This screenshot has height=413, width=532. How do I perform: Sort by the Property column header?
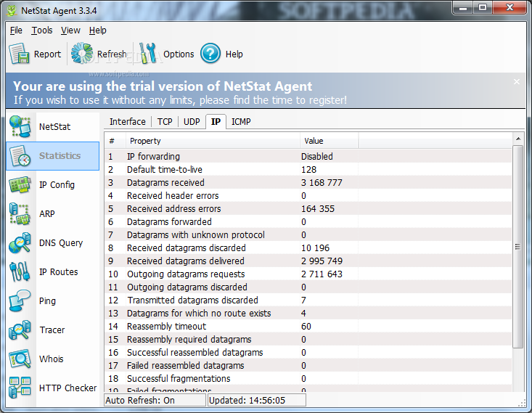pyautogui.click(x=213, y=141)
